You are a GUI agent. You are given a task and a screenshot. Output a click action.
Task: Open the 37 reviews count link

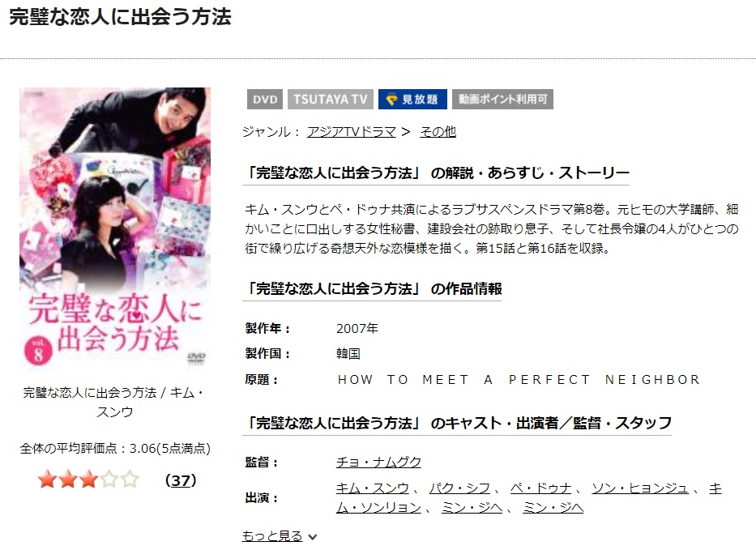pos(181,480)
